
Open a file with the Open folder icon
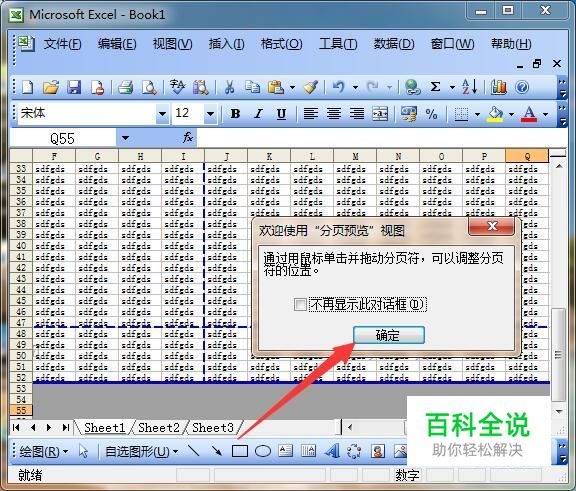[x=51, y=87]
